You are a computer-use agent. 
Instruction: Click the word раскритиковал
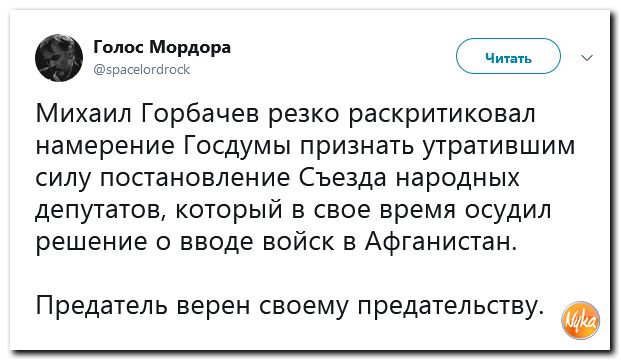442,115
